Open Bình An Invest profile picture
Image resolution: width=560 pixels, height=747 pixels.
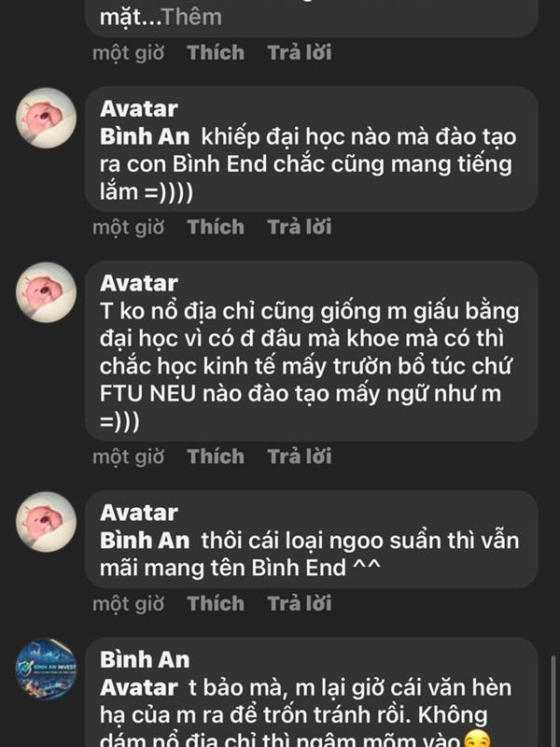[x=46, y=669]
